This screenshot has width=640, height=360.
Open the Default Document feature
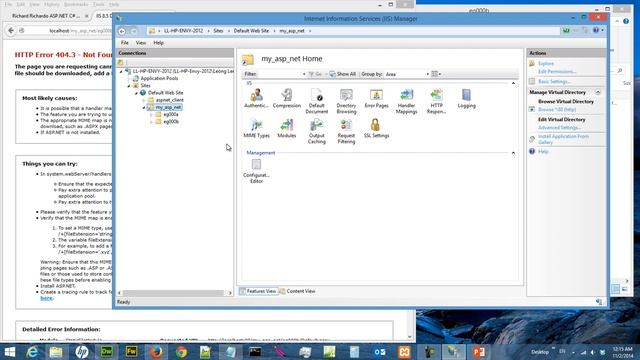pos(316,101)
